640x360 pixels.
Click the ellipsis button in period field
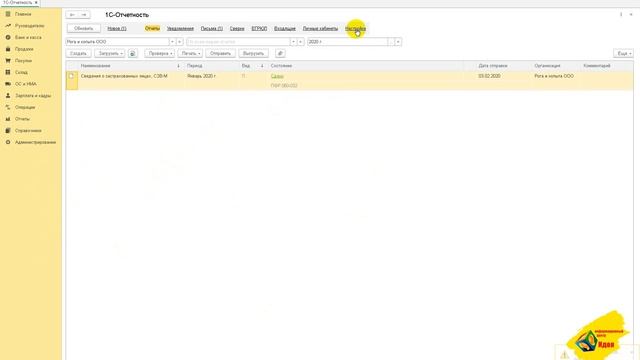pos(391,42)
